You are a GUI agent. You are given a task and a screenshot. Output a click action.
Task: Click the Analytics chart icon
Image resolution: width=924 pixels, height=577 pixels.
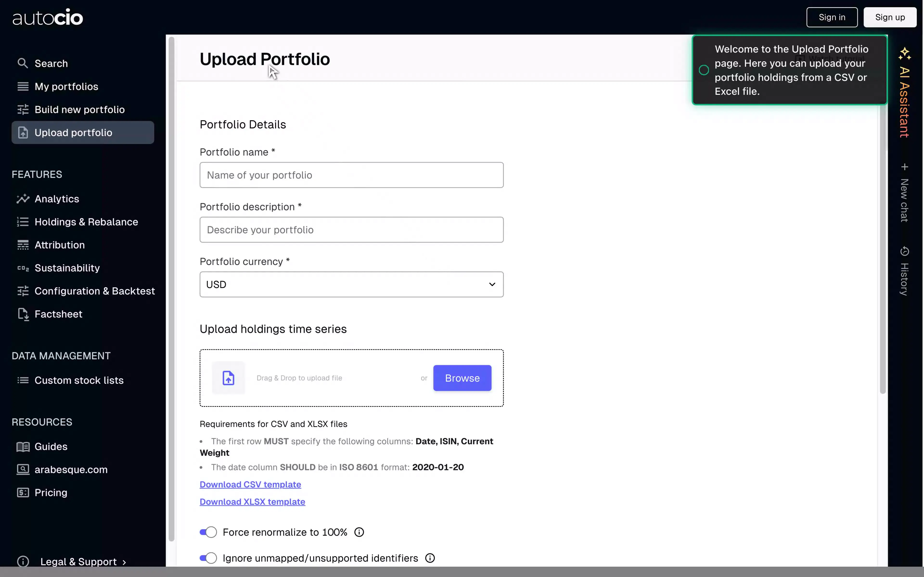pyautogui.click(x=23, y=199)
